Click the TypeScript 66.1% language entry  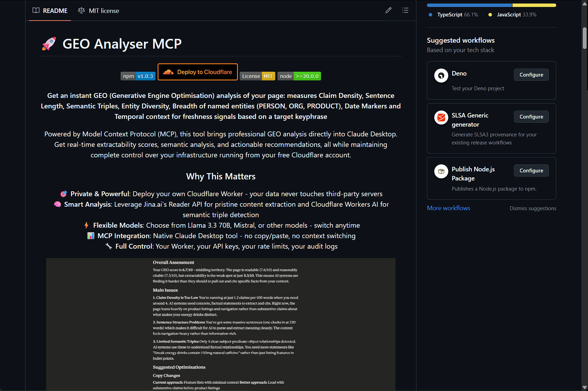click(453, 15)
